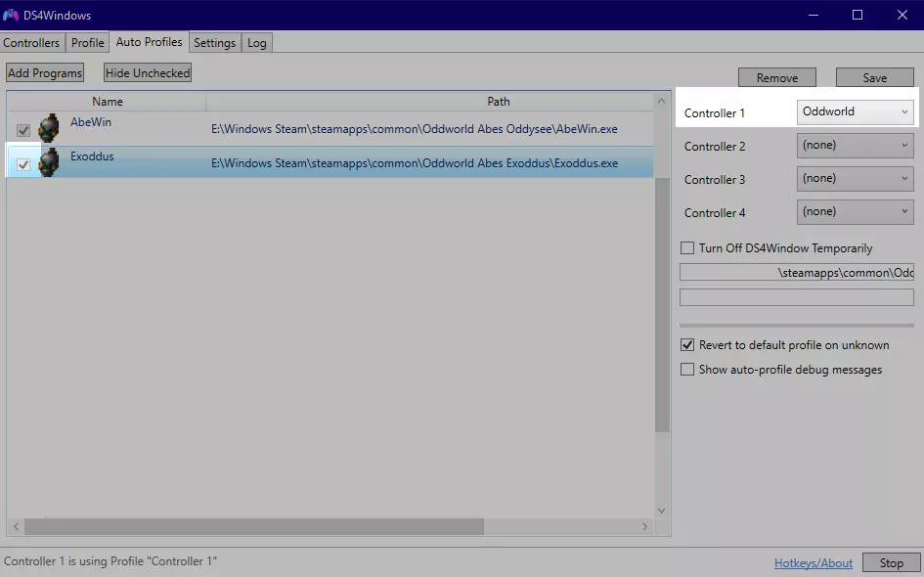Click the Hide Unchecked button
This screenshot has height=577, width=924.
click(x=148, y=73)
